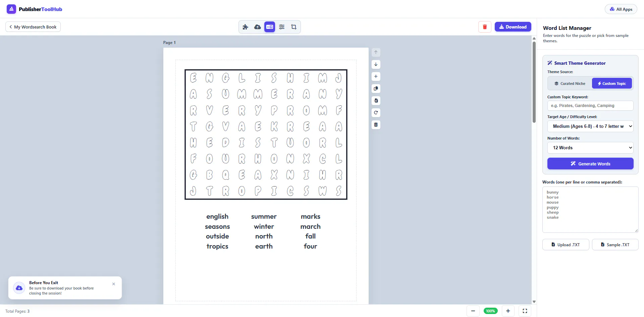Screen dimensions: 644x317
Task: Select the wordsearch puzzle grid
Action: click(266, 135)
